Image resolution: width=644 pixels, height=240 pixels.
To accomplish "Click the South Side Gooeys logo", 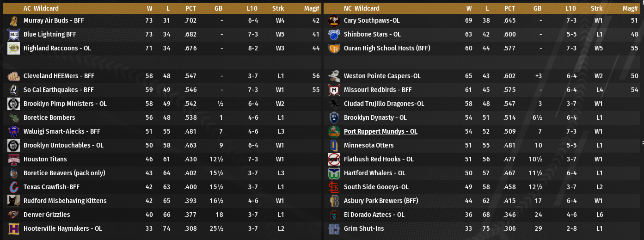I will coord(334,187).
